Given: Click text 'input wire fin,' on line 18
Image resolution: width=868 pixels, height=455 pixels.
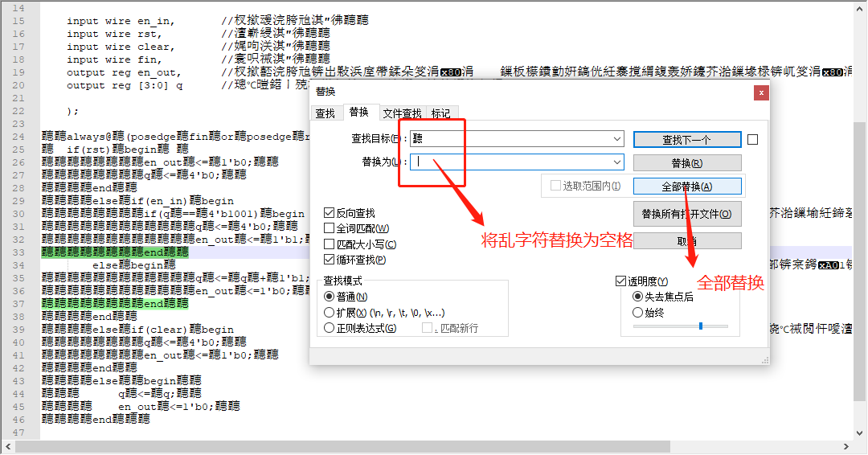Looking at the screenshot, I should point(115,59).
